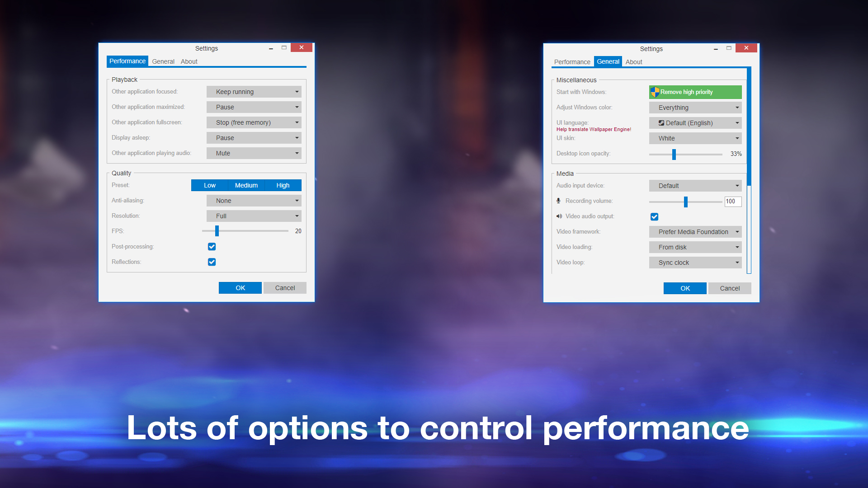Select Medium quality preset button
This screenshot has height=488, width=868.
click(245, 185)
